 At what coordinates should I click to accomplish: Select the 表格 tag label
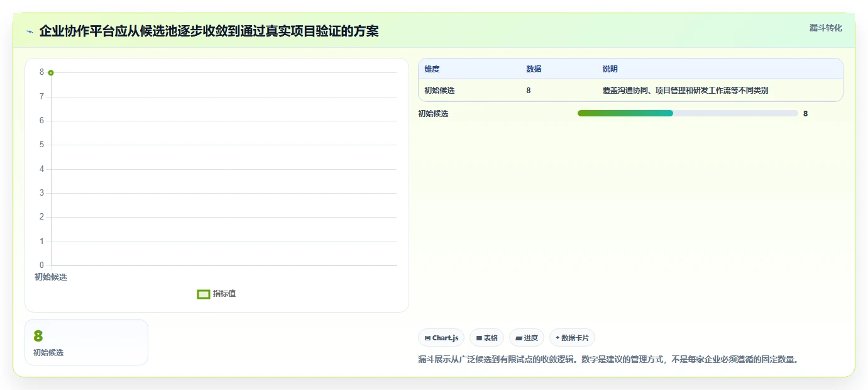pyautogui.click(x=491, y=338)
